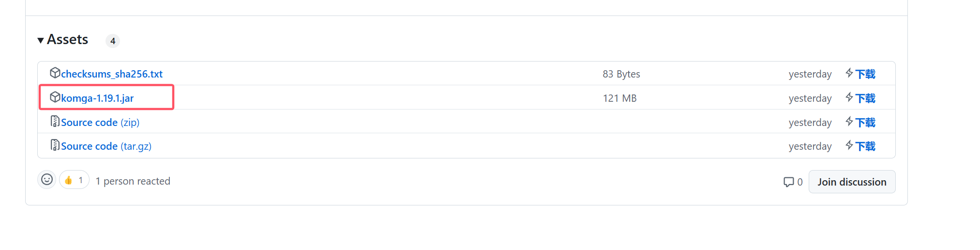Screen dimensions: 980x250
Task: Join discussion for this release
Action: click(x=852, y=182)
